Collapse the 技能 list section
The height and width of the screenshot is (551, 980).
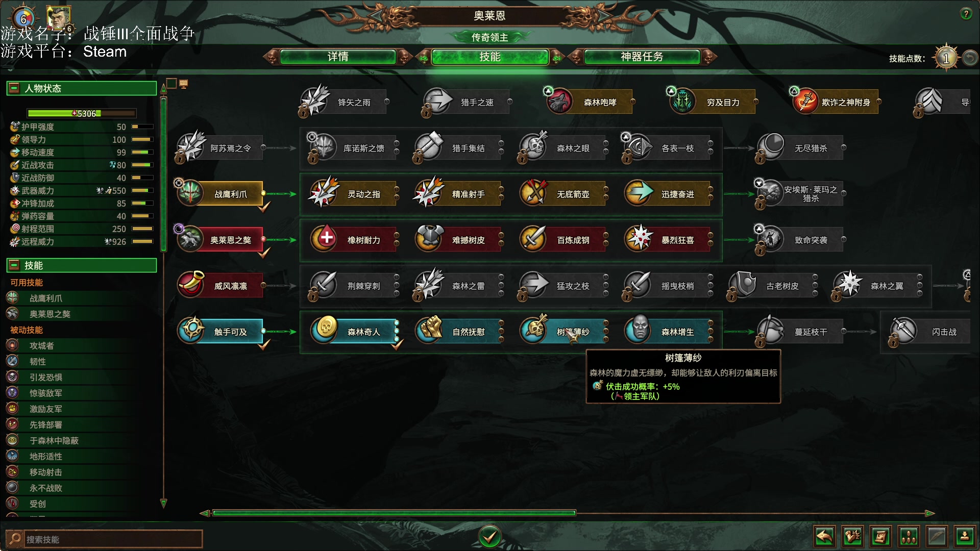coord(14,265)
